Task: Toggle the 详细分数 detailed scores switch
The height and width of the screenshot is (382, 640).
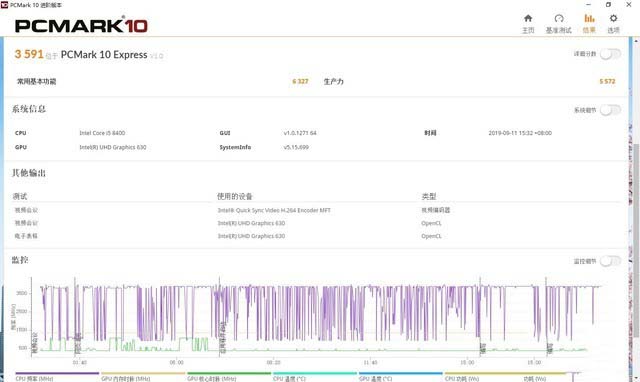Action: [610, 54]
